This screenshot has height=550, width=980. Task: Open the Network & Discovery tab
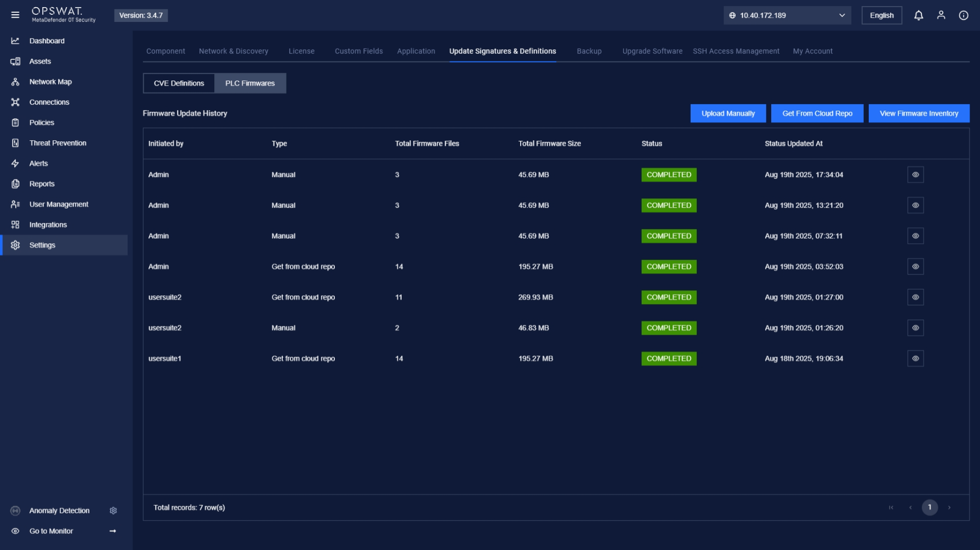[x=233, y=51]
